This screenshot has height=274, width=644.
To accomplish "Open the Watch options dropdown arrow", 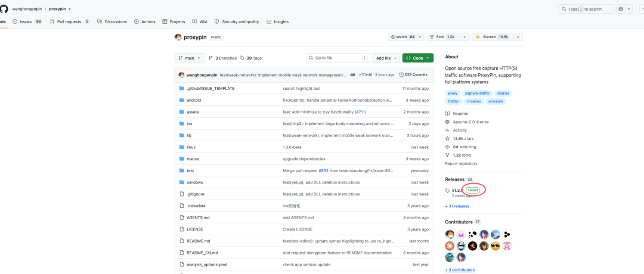I will pos(420,37).
